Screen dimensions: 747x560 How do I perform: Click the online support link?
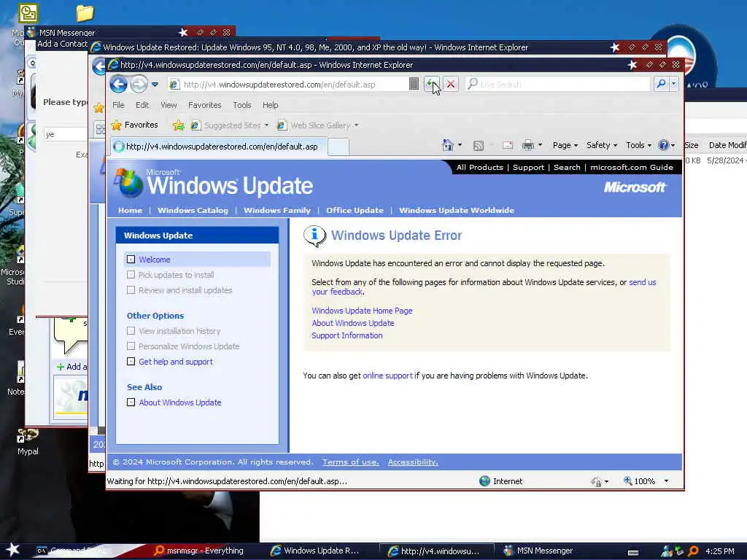pyautogui.click(x=387, y=376)
